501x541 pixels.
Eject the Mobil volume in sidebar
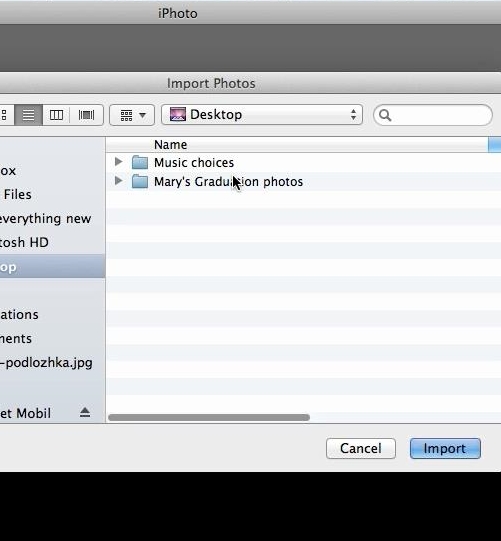coord(85,412)
